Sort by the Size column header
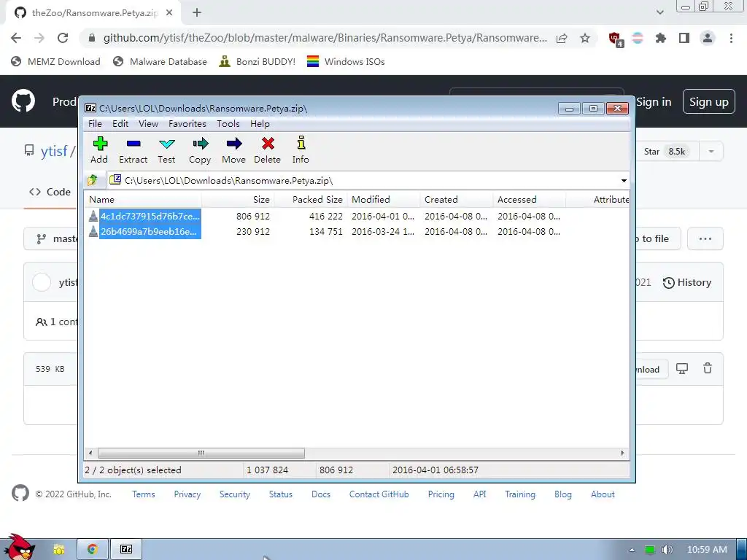The height and width of the screenshot is (560, 747). [x=238, y=200]
